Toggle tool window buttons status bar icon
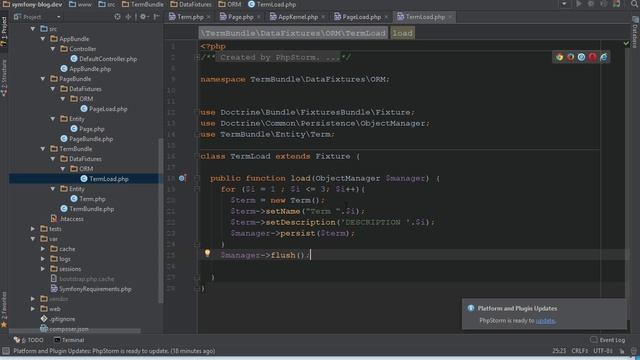 6,351
